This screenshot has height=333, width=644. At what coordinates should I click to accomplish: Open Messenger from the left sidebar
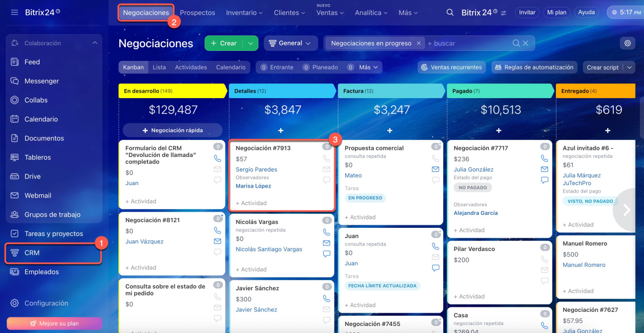pos(41,81)
